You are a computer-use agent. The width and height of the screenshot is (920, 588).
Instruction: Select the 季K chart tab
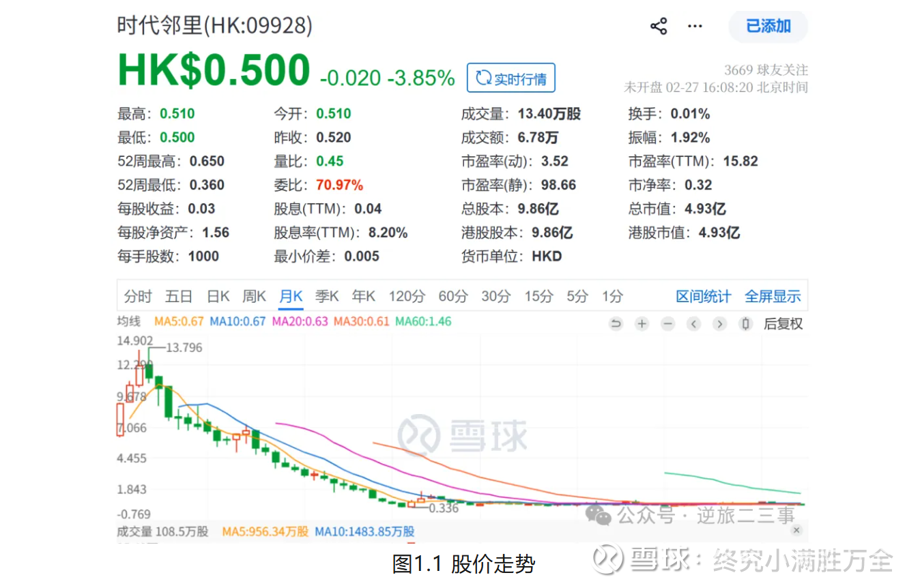click(327, 296)
